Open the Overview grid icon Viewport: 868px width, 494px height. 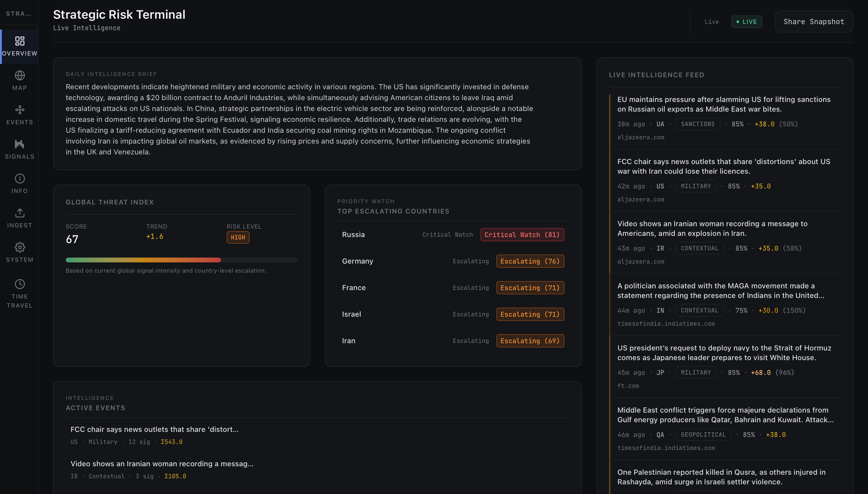20,41
